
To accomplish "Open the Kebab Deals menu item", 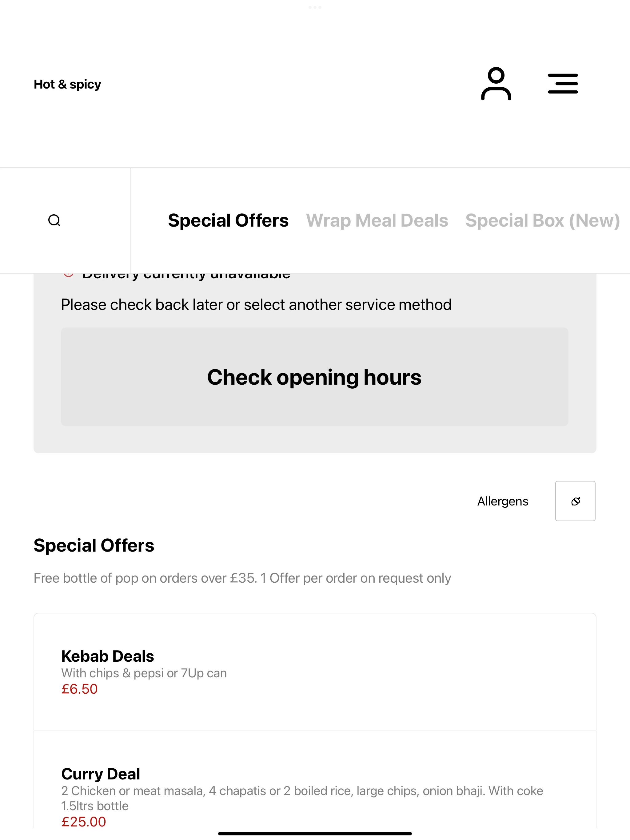I will (x=315, y=672).
